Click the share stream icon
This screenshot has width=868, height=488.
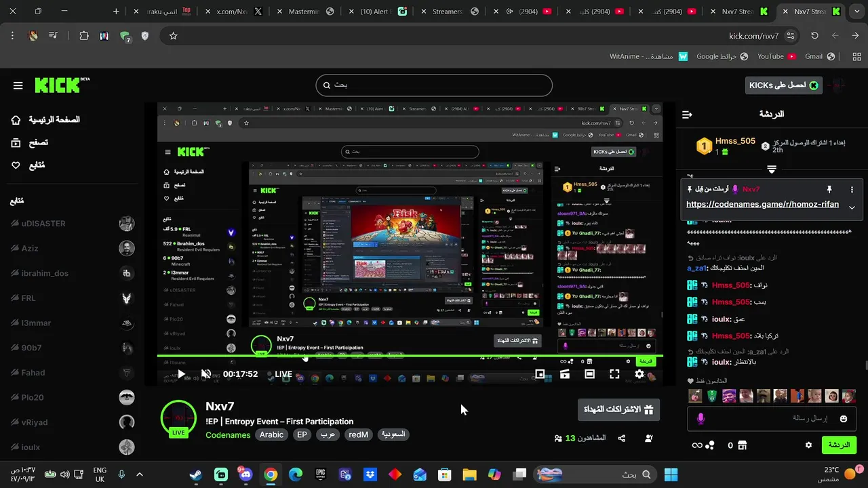pyautogui.click(x=622, y=439)
